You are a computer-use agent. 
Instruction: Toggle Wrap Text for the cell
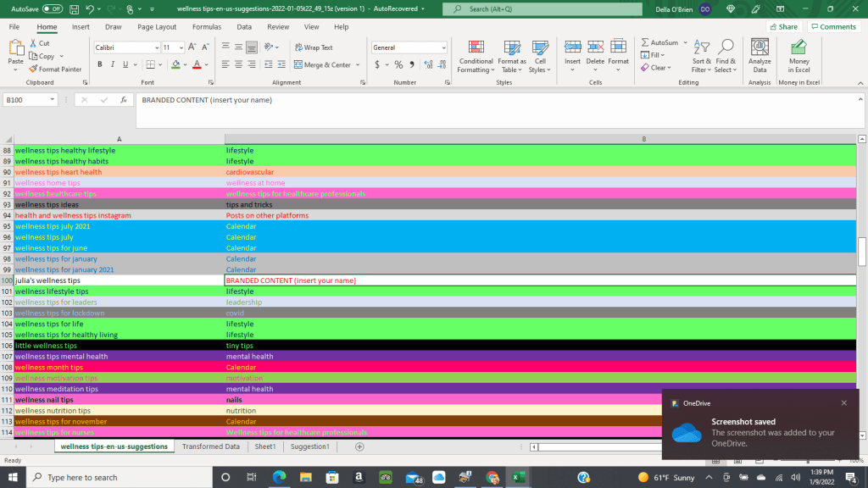click(313, 47)
